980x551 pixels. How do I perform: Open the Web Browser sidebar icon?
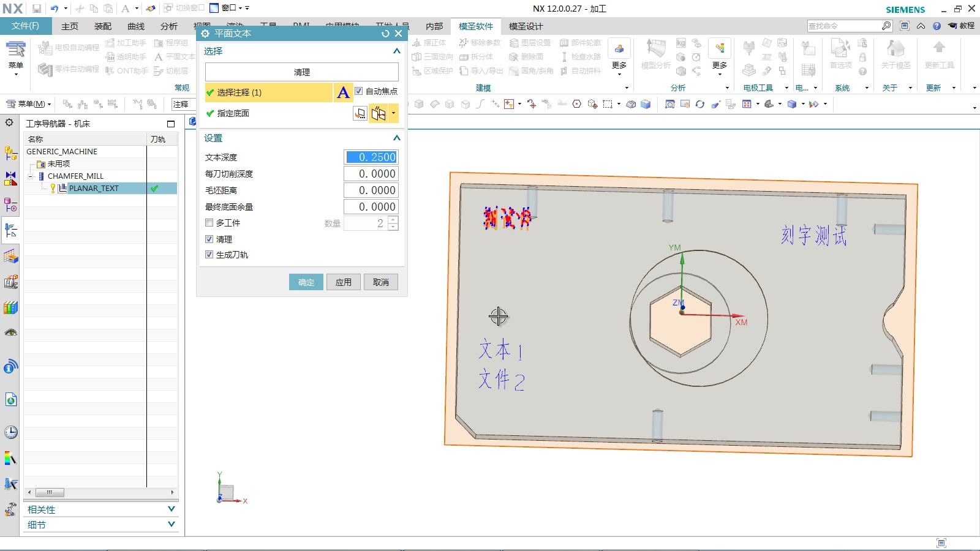(10, 400)
